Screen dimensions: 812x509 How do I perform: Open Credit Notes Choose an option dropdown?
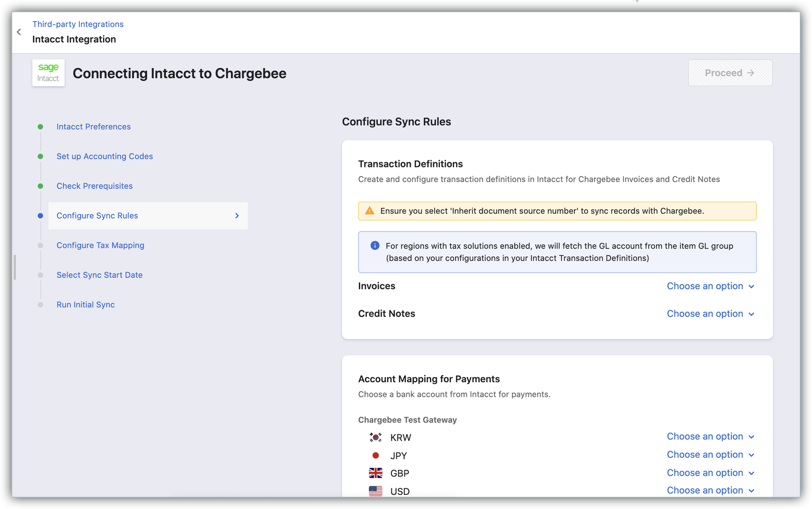710,314
